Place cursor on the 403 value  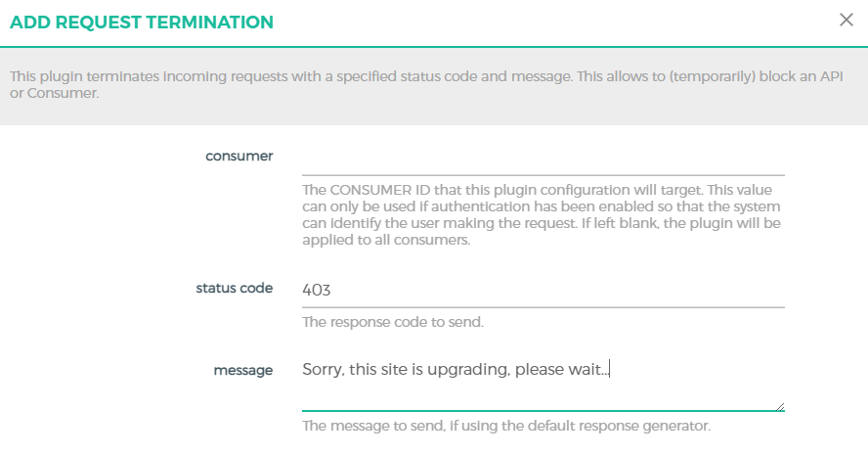point(317,291)
